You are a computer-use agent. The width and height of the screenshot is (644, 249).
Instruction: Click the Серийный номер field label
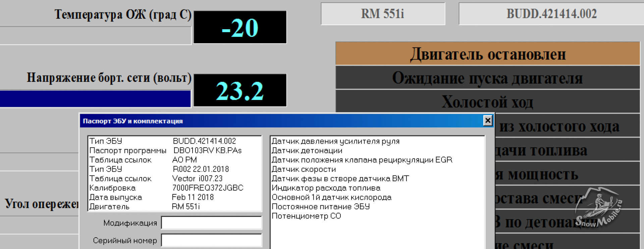tap(125, 241)
